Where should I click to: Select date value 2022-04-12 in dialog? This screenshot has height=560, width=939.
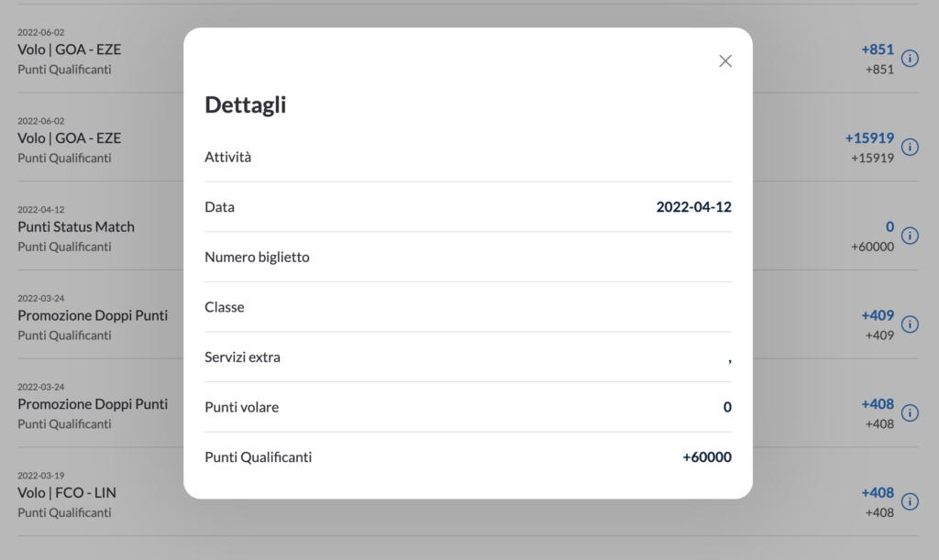pyautogui.click(x=693, y=207)
